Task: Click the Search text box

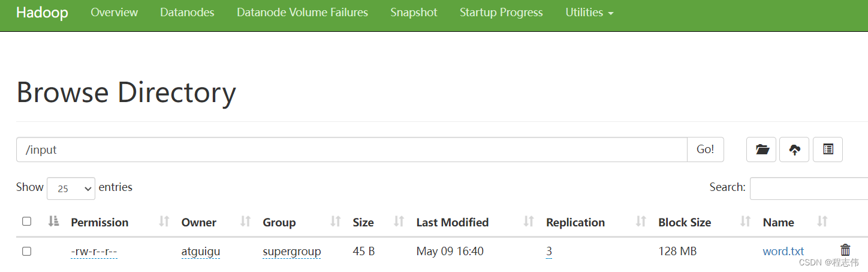Action: tap(809, 189)
